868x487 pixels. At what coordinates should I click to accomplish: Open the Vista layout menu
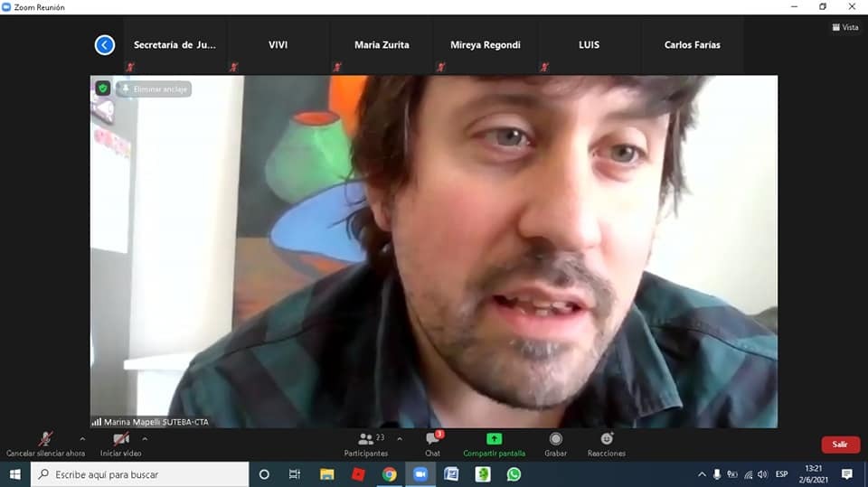click(x=844, y=27)
